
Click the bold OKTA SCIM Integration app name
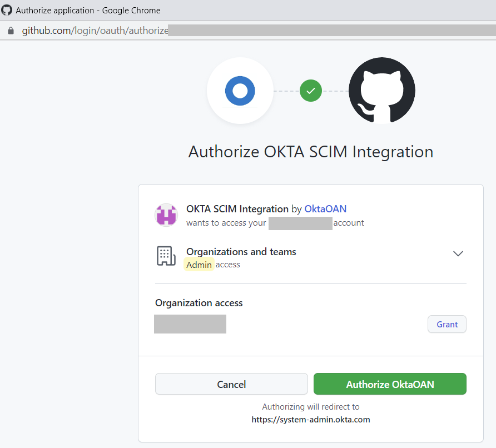(237, 209)
